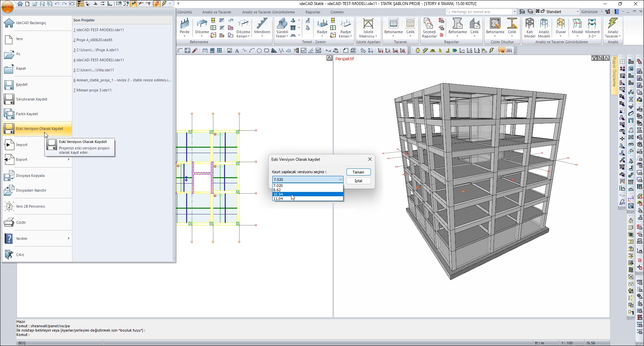
Task: Click the Perde shear wall icon
Action: [x=184, y=24]
